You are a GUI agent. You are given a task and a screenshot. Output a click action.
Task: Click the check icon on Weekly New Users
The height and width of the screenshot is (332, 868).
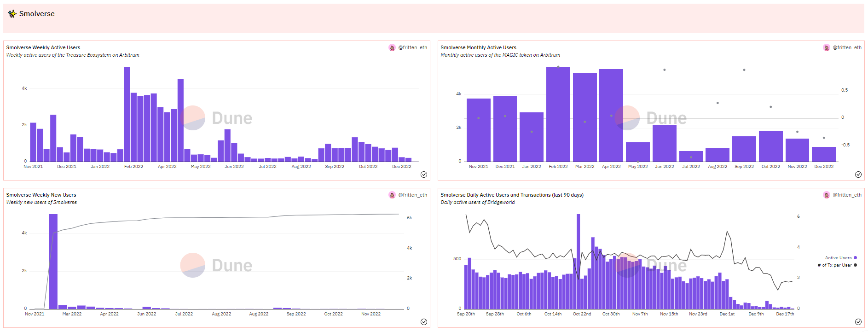pos(424,322)
